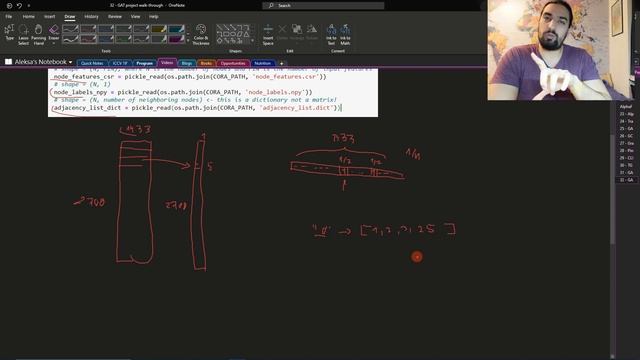Viewport: 640px width, 360px height.
Task: Click the adjacency_list_dict code line
Action: tap(197, 108)
